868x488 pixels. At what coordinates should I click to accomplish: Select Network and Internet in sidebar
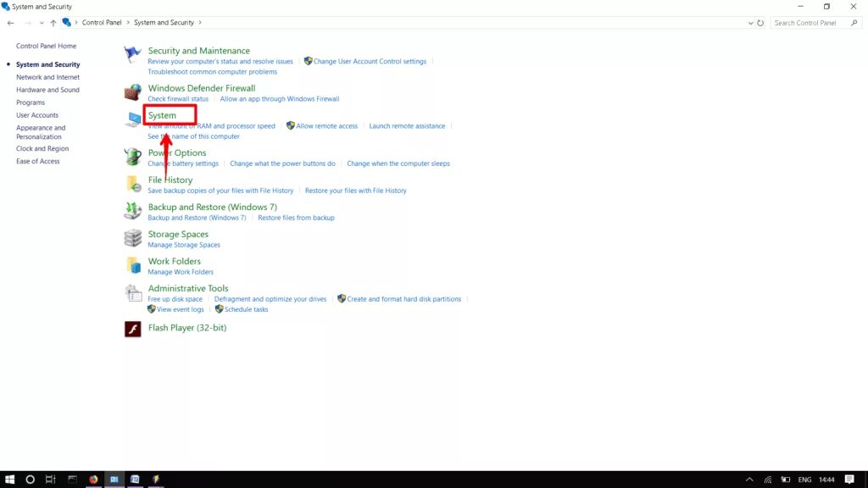(x=47, y=77)
